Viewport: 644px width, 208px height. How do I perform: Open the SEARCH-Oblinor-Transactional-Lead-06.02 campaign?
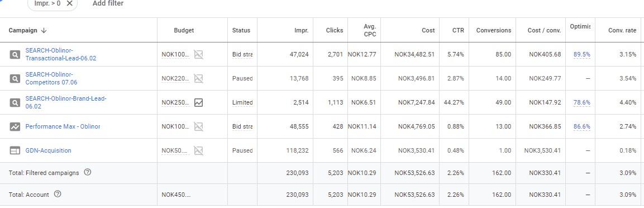click(61, 54)
